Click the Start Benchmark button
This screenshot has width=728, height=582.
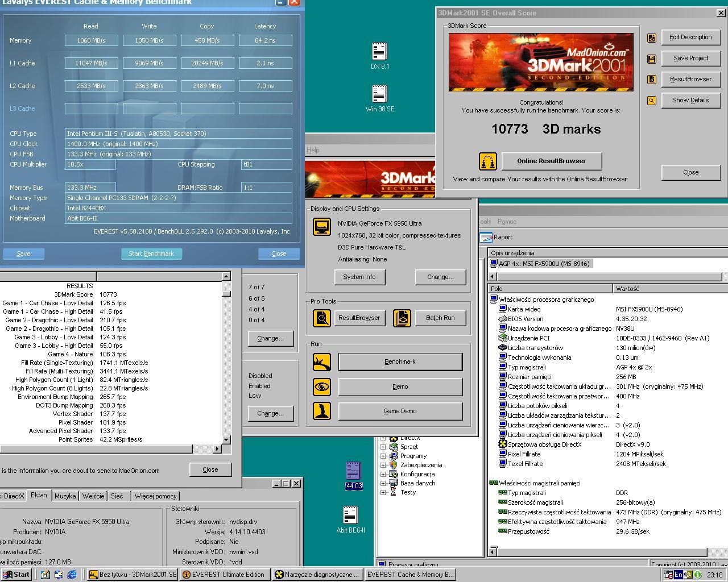point(151,253)
